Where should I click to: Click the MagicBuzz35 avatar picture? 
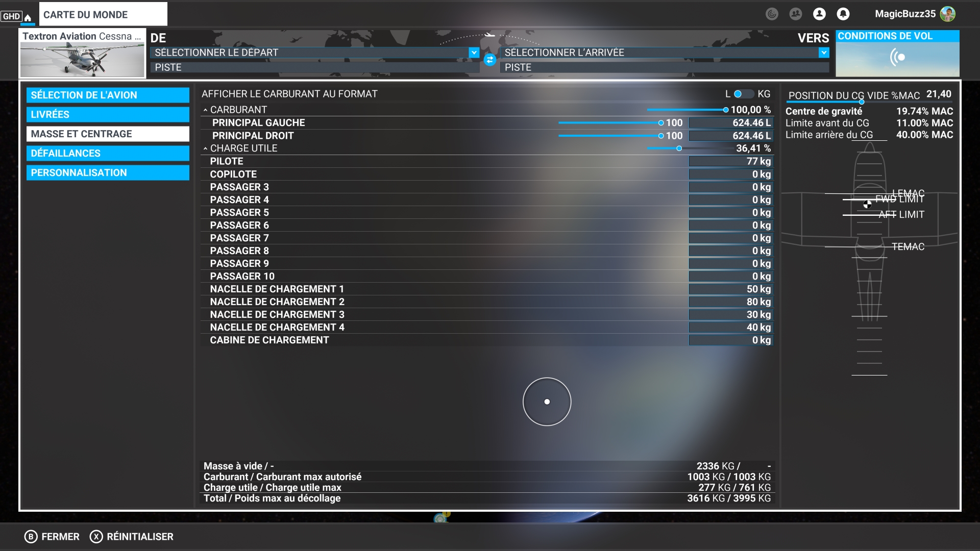point(948,14)
